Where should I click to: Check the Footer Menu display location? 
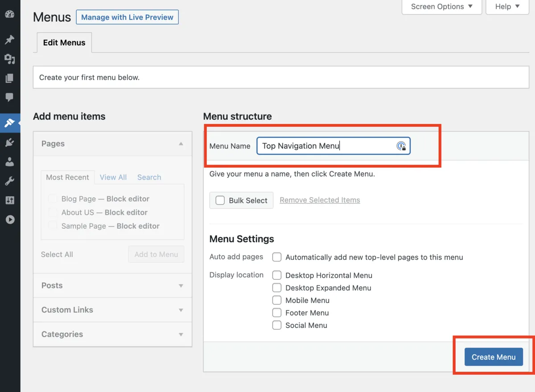(x=277, y=313)
